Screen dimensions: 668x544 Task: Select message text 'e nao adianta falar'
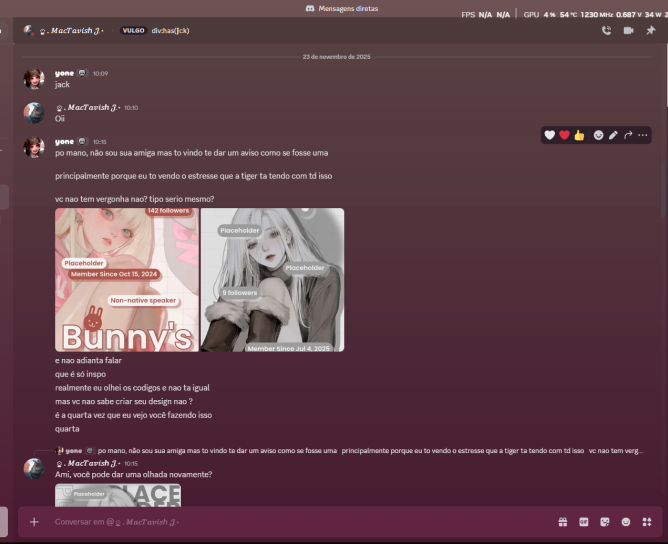tap(88, 360)
